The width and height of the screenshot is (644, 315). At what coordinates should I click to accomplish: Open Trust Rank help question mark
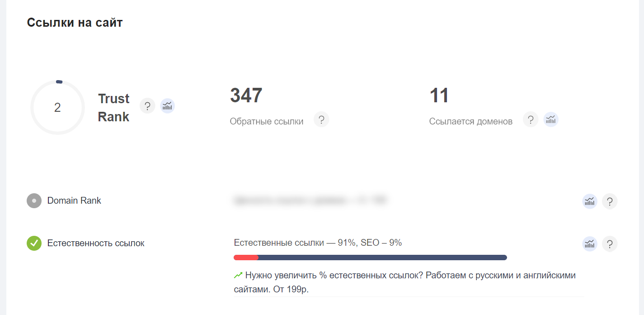(147, 106)
